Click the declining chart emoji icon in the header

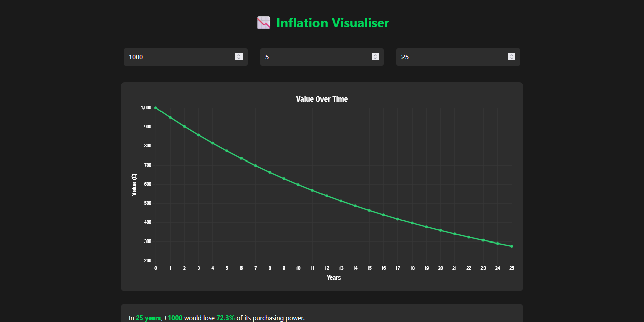coord(263,22)
